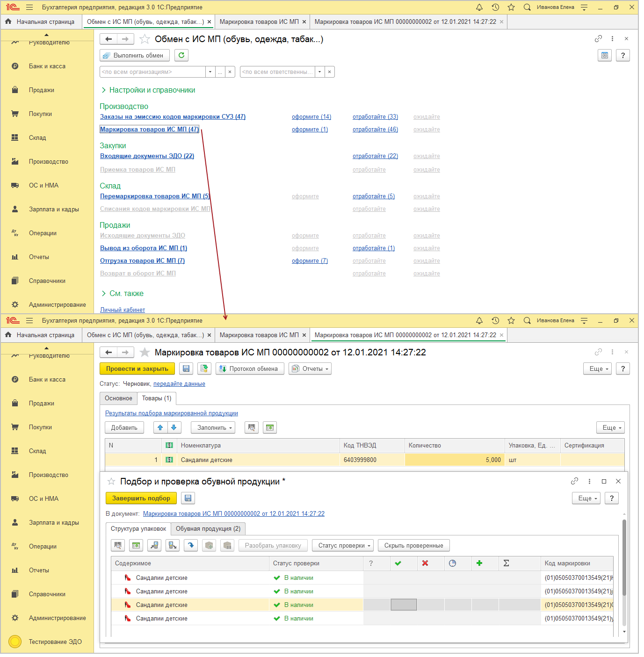Image resolution: width=644 pixels, height=657 pixels.
Task: Open Тестирование ЭДО section in sidebar
Action: pyautogui.click(x=47, y=642)
